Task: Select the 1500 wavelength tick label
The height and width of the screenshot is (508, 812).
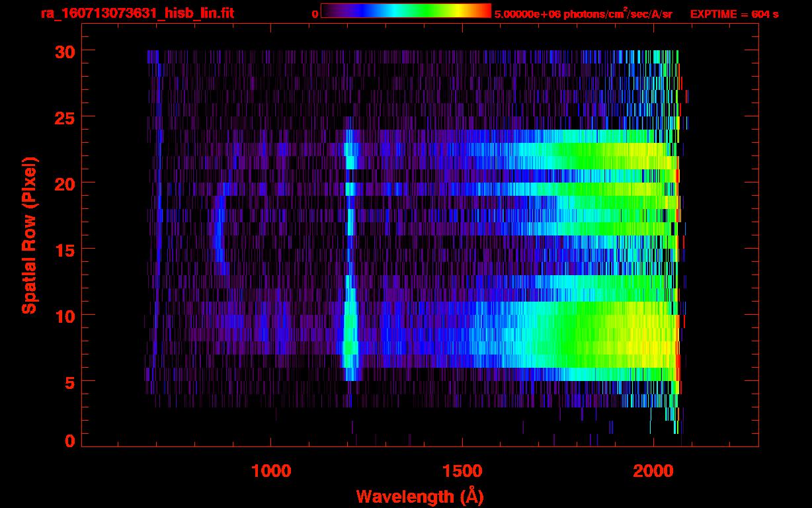Action: [462, 471]
